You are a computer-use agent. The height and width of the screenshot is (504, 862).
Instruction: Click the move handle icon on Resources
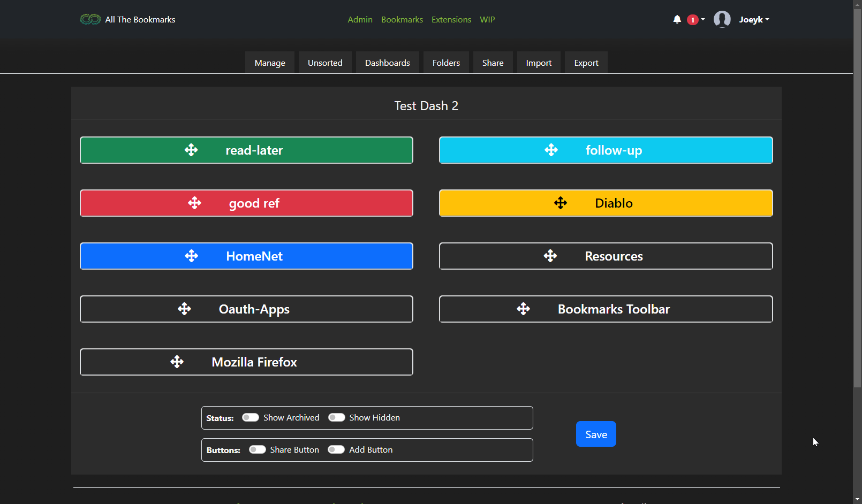click(x=550, y=256)
